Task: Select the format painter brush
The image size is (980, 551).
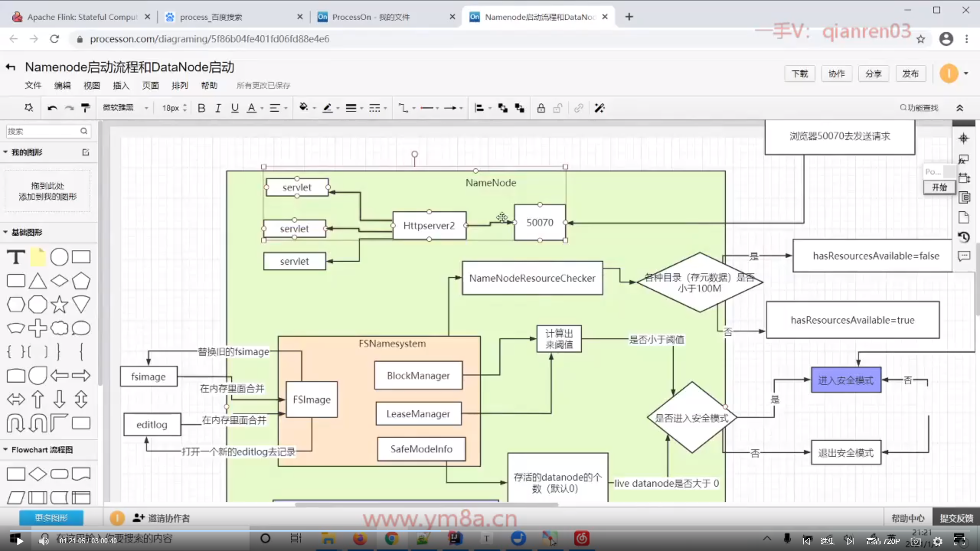Action: (x=86, y=108)
